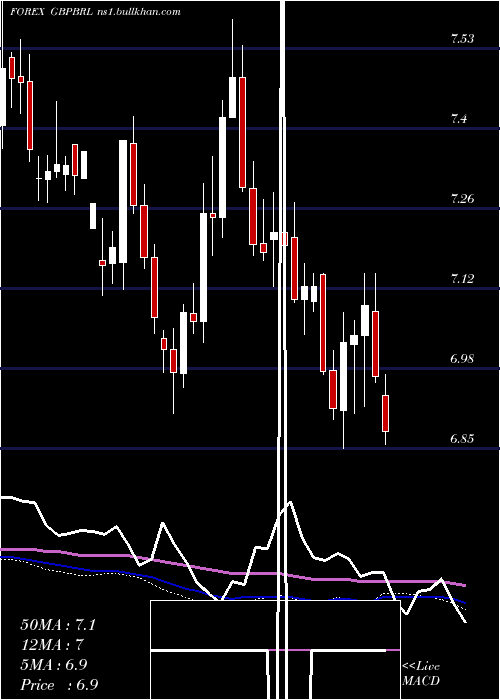The height and width of the screenshot is (700, 500).
Task: Click the FOREX GBPBRL chart title
Action: (x=52, y=12)
